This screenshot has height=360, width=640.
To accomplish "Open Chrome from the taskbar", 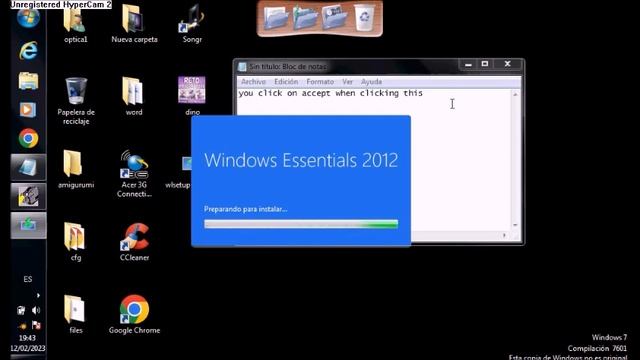I will [x=28, y=138].
